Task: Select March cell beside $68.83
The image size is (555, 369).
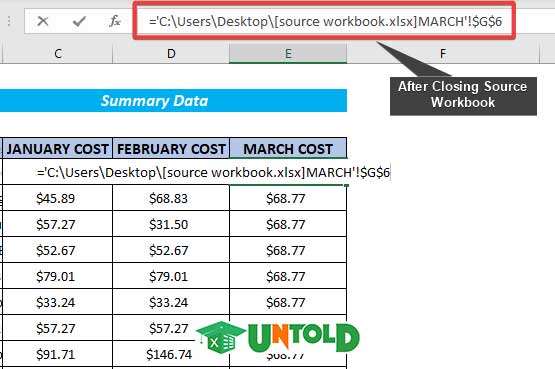Action: (288, 198)
